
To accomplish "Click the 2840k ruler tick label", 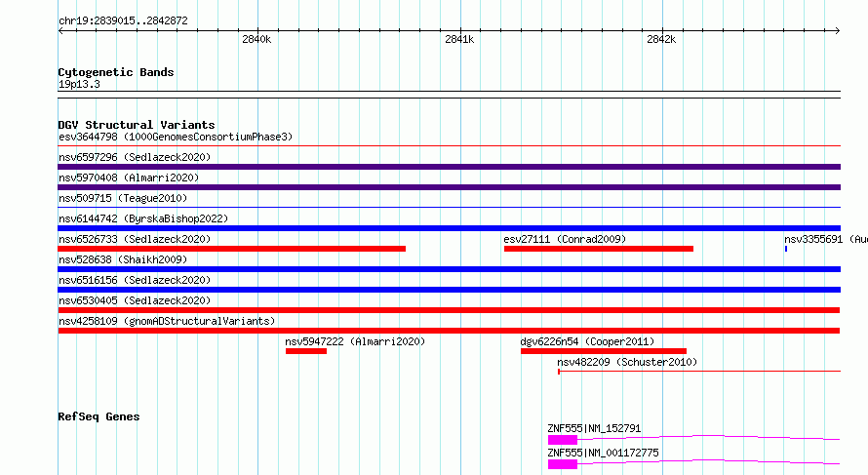I will click(256, 39).
